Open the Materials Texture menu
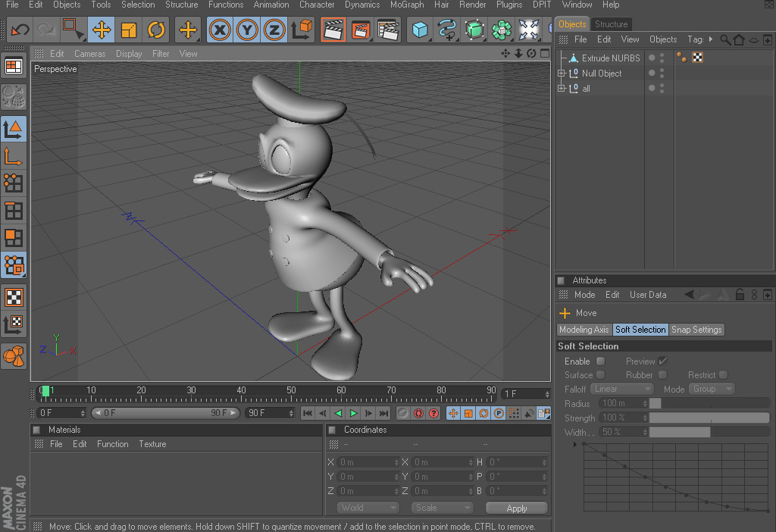The image size is (776, 532). (152, 444)
